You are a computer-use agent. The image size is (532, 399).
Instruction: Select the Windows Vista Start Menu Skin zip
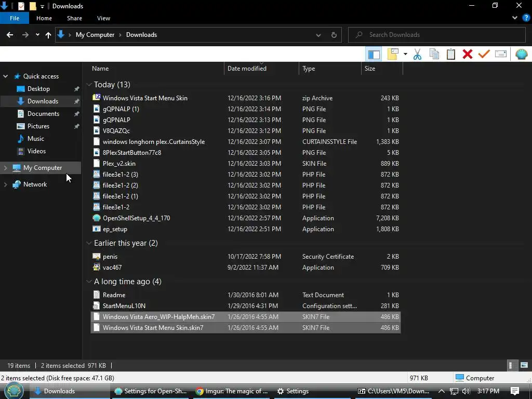[x=246, y=98]
